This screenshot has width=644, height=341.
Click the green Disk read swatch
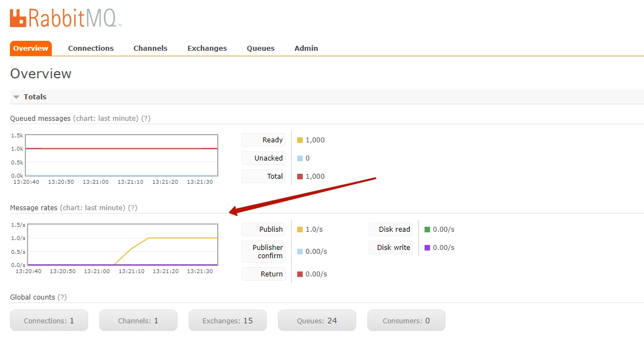click(427, 229)
